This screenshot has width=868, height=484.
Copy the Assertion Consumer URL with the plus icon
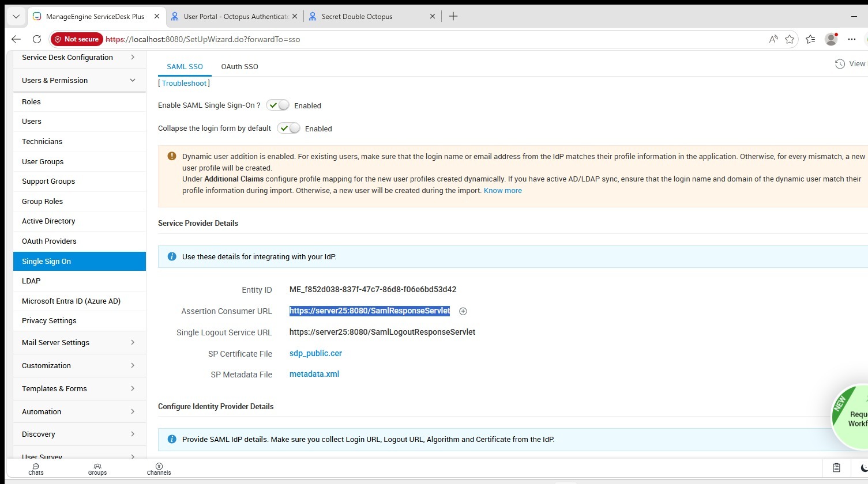[x=463, y=311]
